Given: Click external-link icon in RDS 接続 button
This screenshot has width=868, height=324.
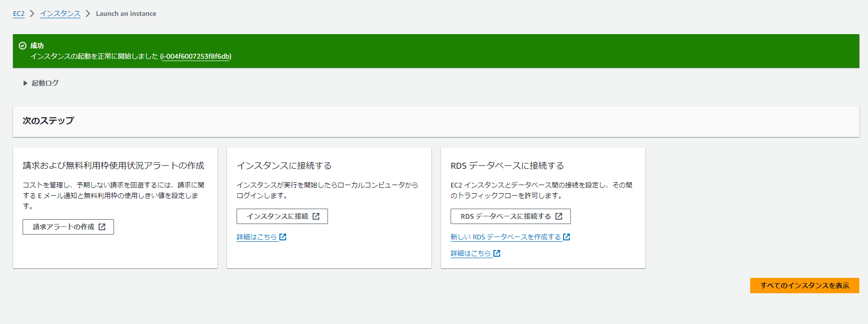Looking at the screenshot, I should 559,216.
